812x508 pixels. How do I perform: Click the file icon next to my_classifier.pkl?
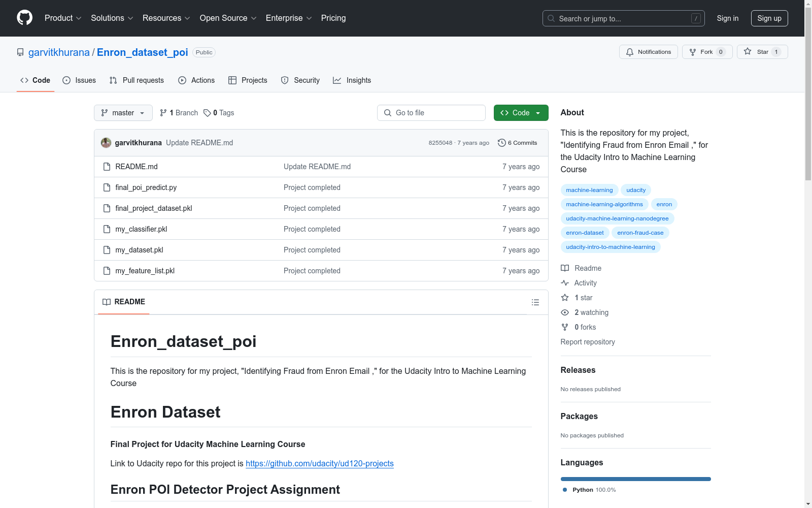[107, 229]
